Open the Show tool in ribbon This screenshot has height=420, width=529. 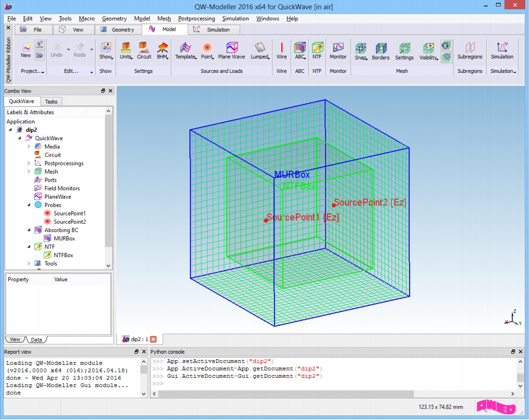(106, 51)
